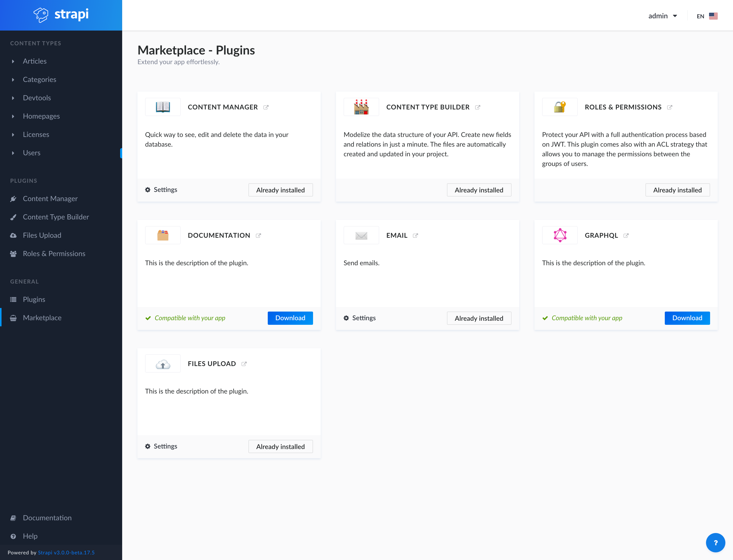
Task: Open Settings text link for Files Upload plugin
Action: pyautogui.click(x=165, y=446)
